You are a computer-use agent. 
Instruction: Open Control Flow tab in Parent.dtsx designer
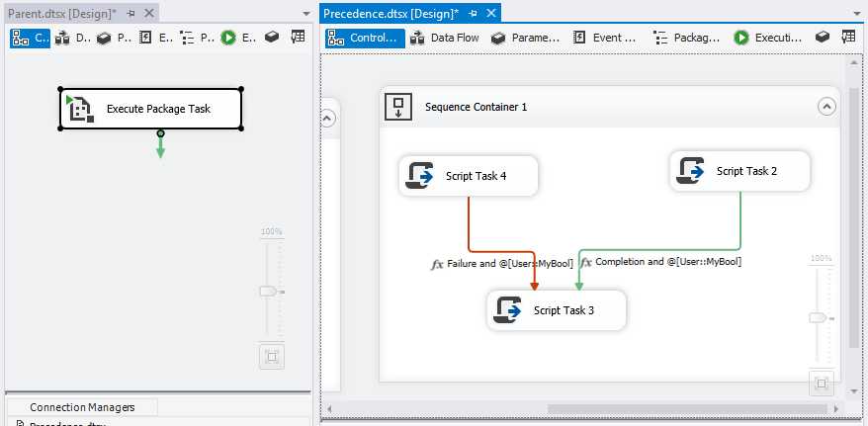tap(30, 38)
